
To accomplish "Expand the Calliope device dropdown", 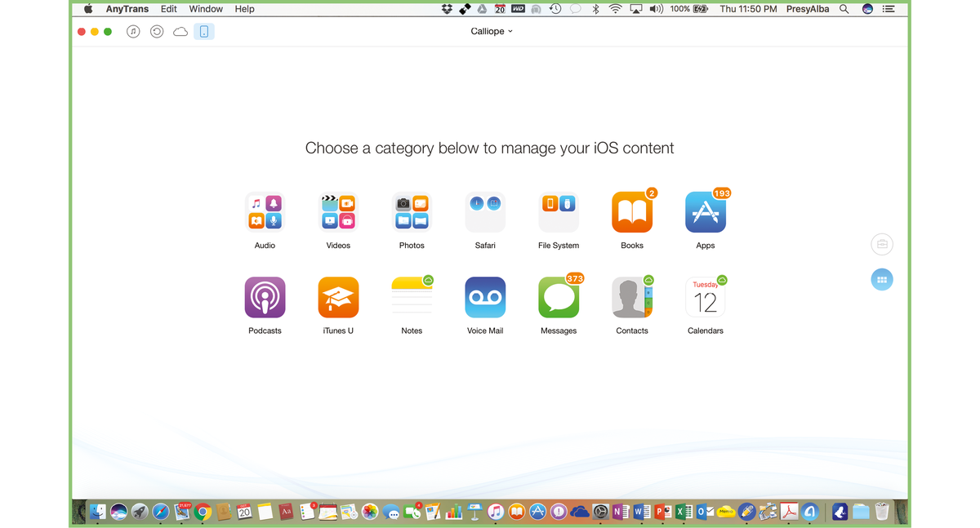I will point(492,31).
